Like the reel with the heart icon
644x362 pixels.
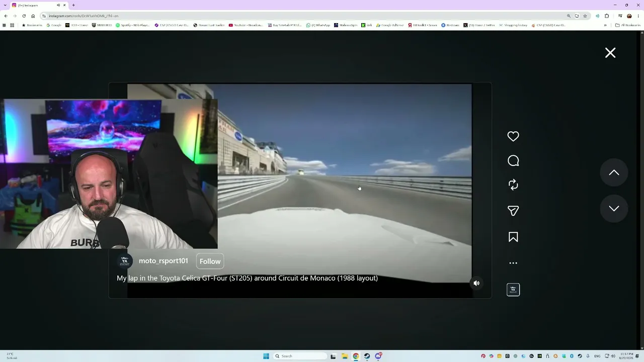(513, 136)
